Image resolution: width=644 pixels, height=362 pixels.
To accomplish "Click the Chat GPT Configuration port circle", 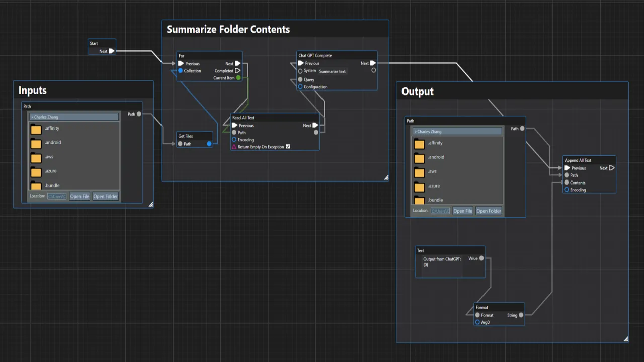I will click(x=300, y=87).
